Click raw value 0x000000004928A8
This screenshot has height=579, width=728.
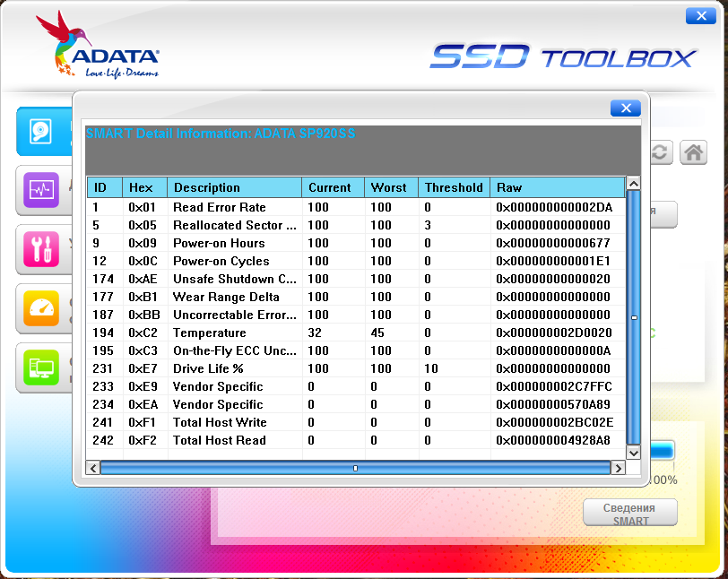553,440
